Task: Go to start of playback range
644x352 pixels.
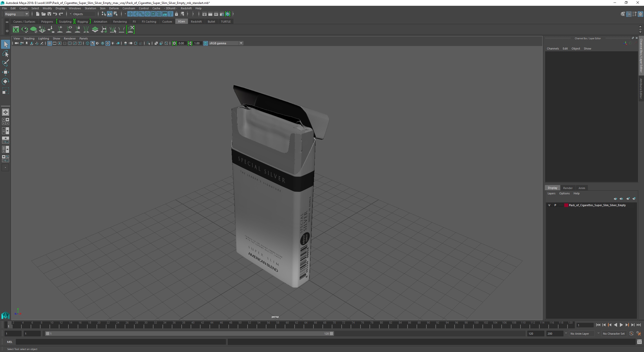Action: tap(598, 325)
